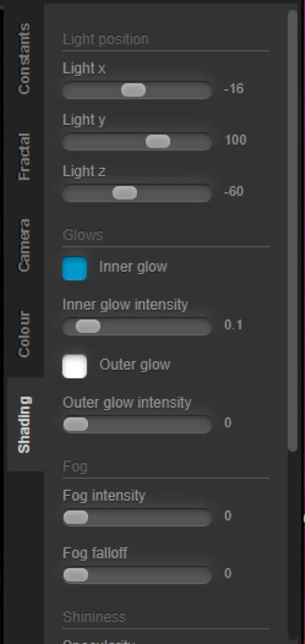Image resolution: width=305 pixels, height=644 pixels.
Task: Click the Light y value 100
Action: coord(235,140)
